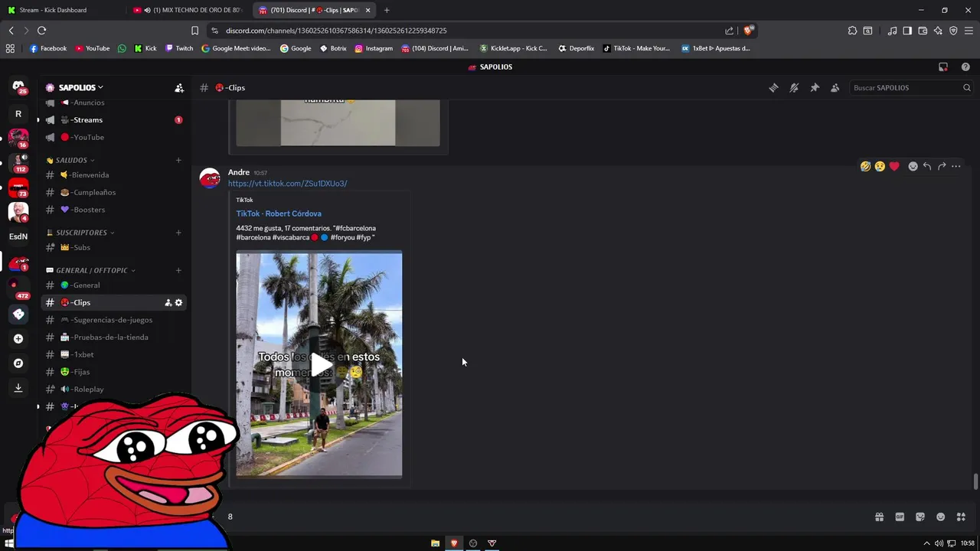The height and width of the screenshot is (551, 980).
Task: Open File Explorer from taskbar
Action: [435, 543]
